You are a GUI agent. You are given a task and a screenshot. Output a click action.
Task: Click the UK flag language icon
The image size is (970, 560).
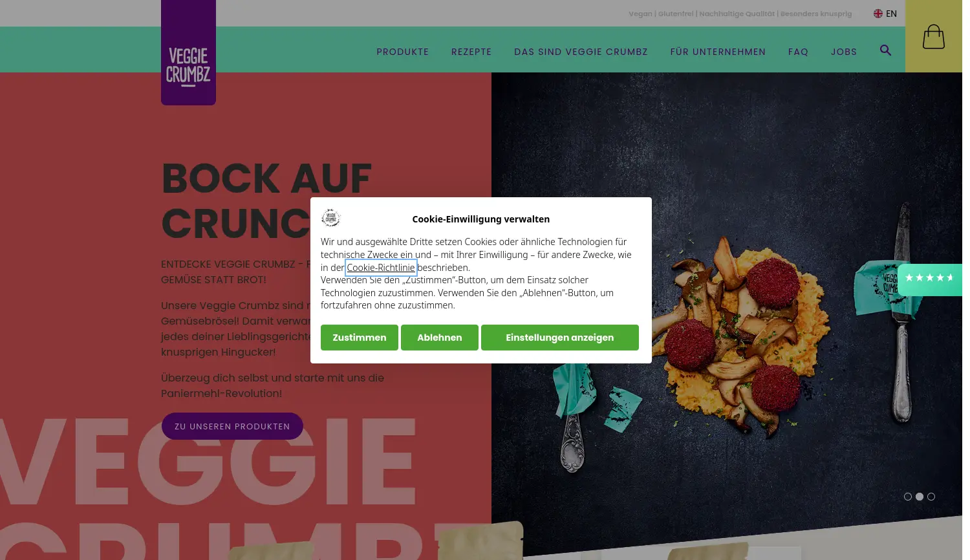click(878, 14)
